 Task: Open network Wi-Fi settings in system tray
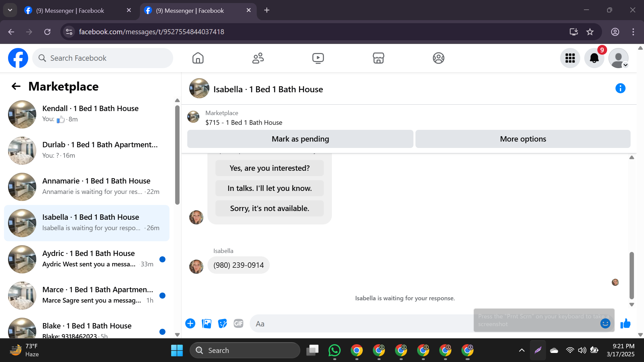point(570,350)
